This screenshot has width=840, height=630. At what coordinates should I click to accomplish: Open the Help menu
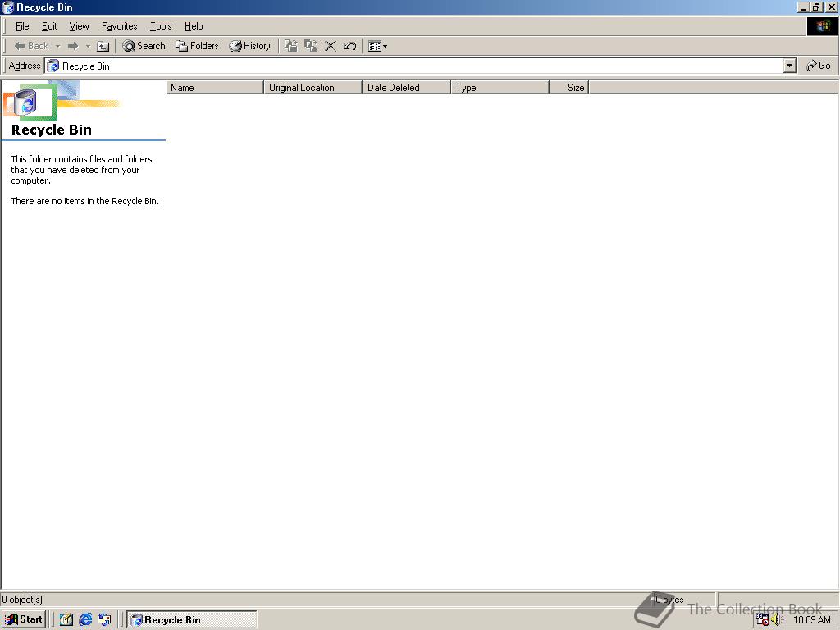pyautogui.click(x=194, y=26)
